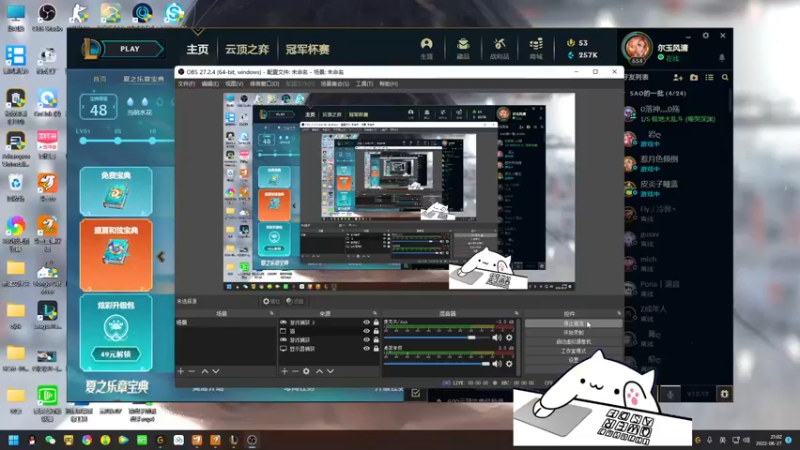
Task: Open the 场景集合(S) menu in OBS
Action: click(335, 84)
